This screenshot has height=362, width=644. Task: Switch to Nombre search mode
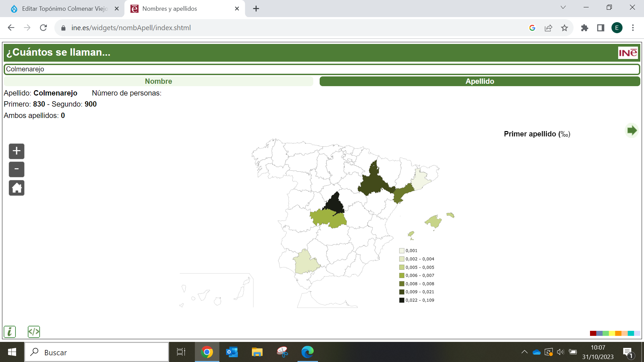click(158, 81)
